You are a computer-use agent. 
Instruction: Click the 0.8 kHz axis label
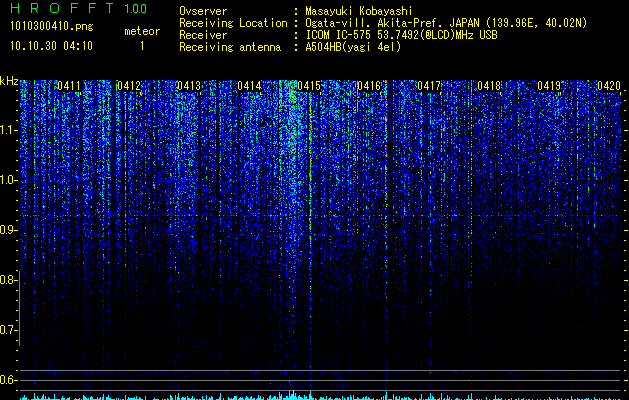pos(8,280)
